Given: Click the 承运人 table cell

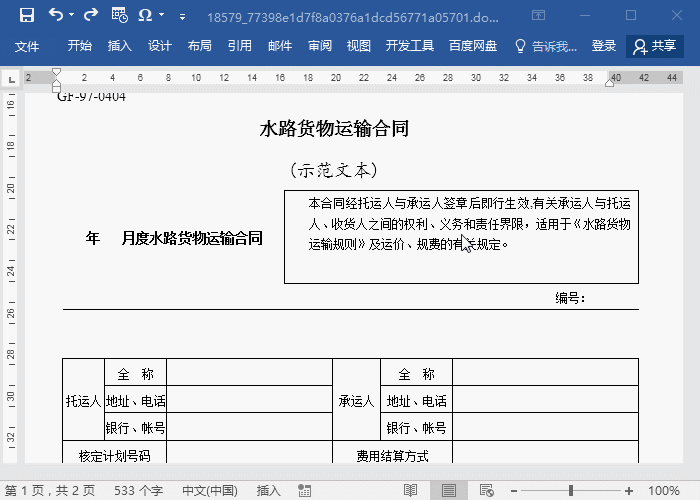Looking at the screenshot, I should [356, 400].
